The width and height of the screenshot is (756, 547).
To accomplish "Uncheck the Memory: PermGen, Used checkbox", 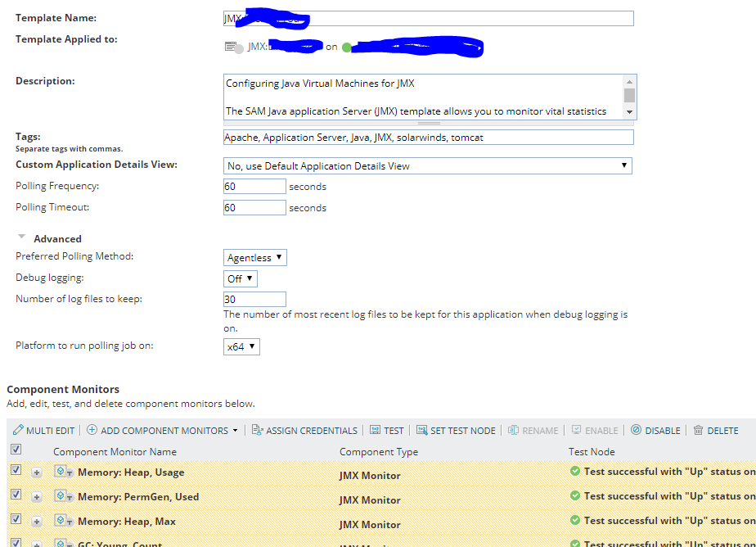I will 16,495.
